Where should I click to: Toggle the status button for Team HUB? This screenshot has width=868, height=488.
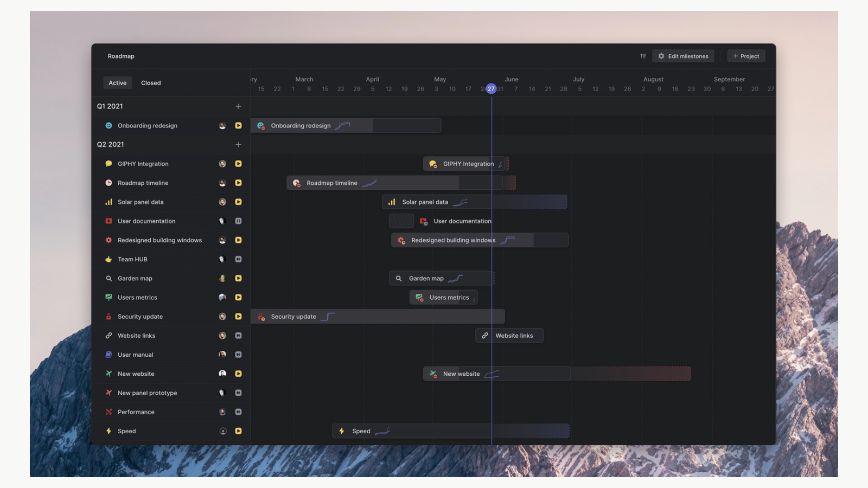[x=238, y=259]
